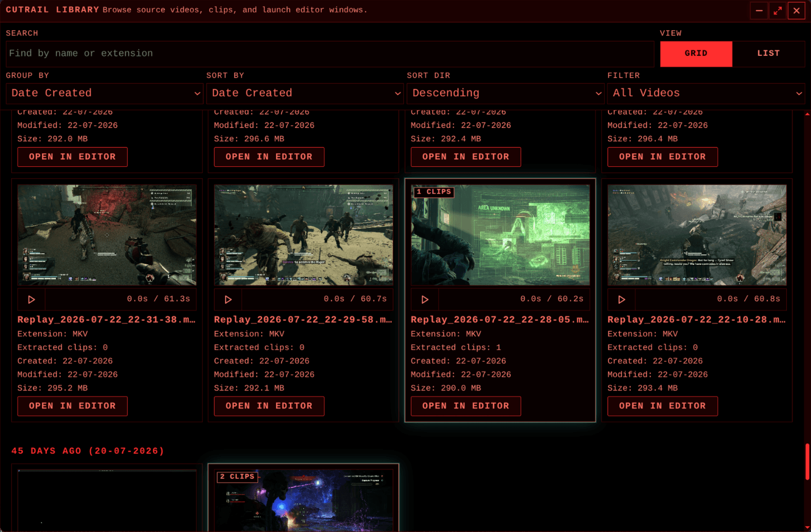Click 'Size: 290.0 MB' text
The height and width of the screenshot is (532, 811).
(446, 388)
